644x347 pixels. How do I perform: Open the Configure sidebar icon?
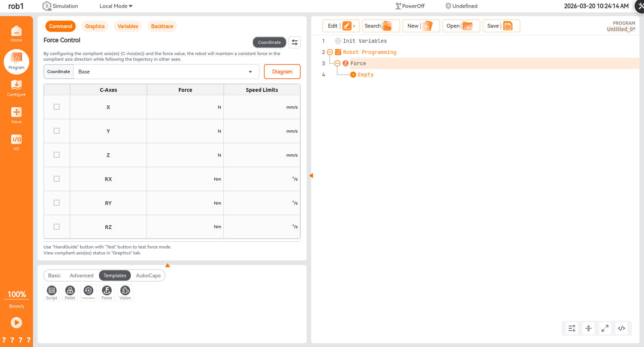(x=16, y=88)
